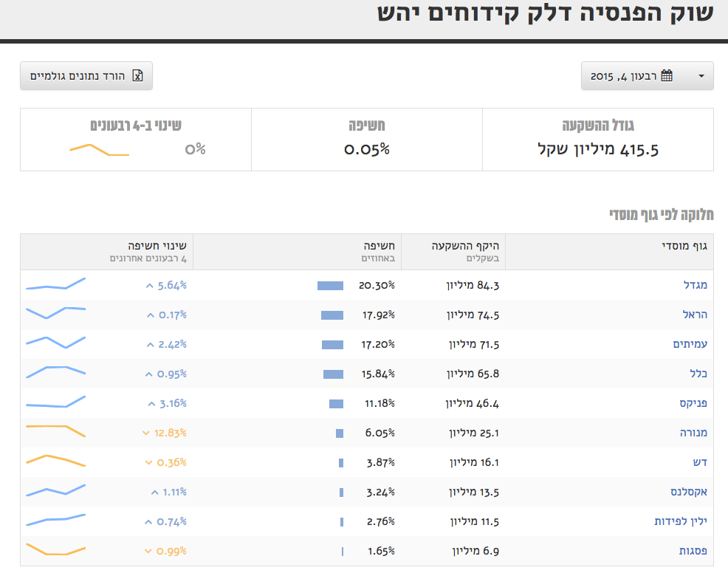Click the Excel file icon on the download button
Viewport: 728px width, 573px height.
click(137, 76)
